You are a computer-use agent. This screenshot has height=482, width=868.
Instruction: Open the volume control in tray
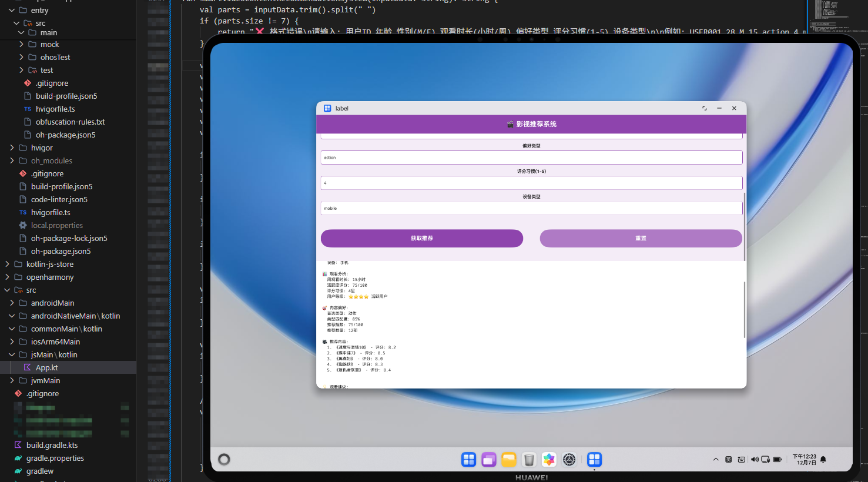(755, 460)
